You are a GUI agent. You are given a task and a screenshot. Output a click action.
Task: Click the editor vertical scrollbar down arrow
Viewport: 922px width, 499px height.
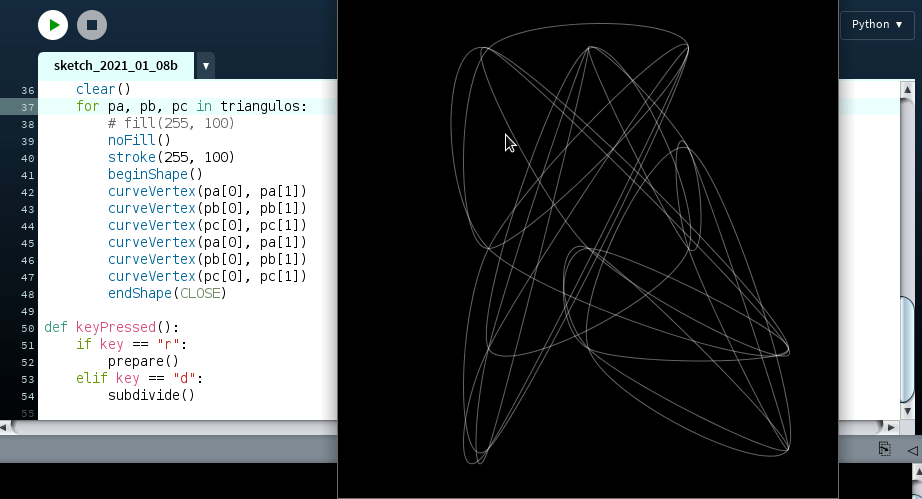pyautogui.click(x=906, y=411)
